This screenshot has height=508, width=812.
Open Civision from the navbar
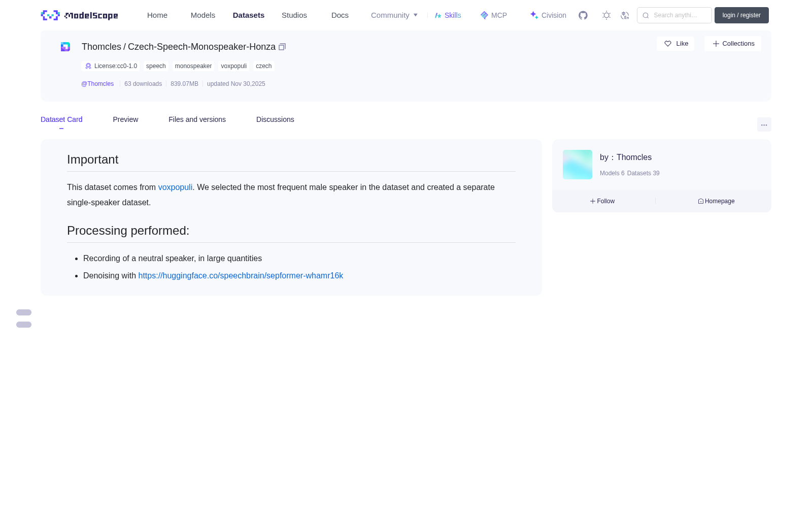point(548,15)
